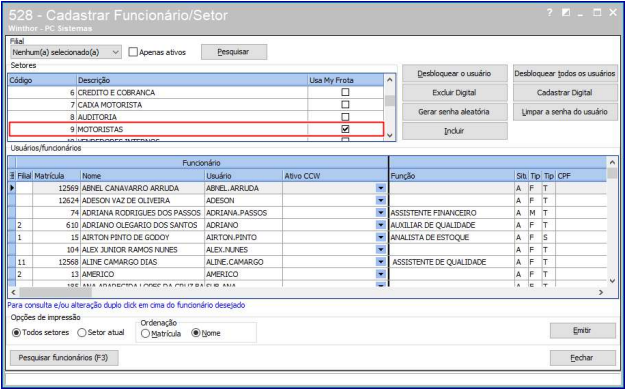Open Ativo CCW dropdown for AIRTON PINTO DE GODOY

click(x=381, y=238)
